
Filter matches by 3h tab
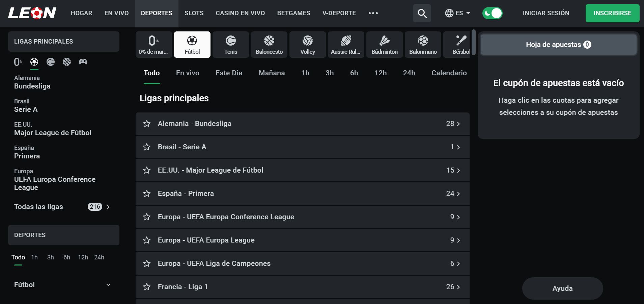click(330, 73)
